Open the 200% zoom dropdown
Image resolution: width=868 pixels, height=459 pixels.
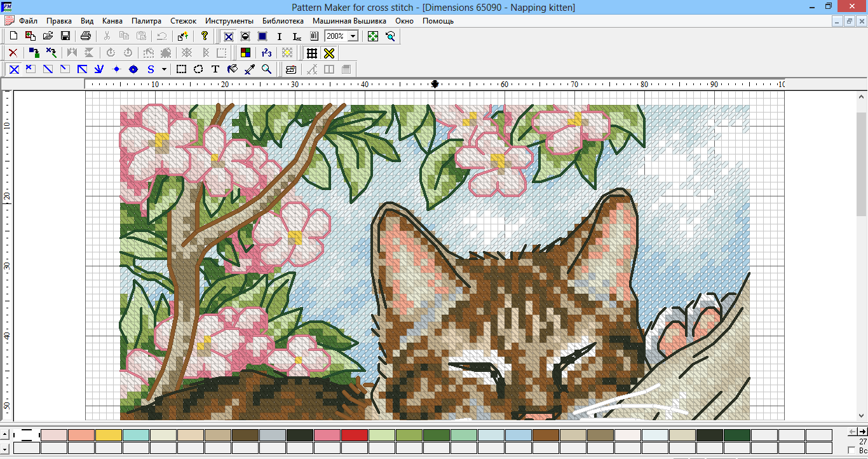[x=353, y=36]
